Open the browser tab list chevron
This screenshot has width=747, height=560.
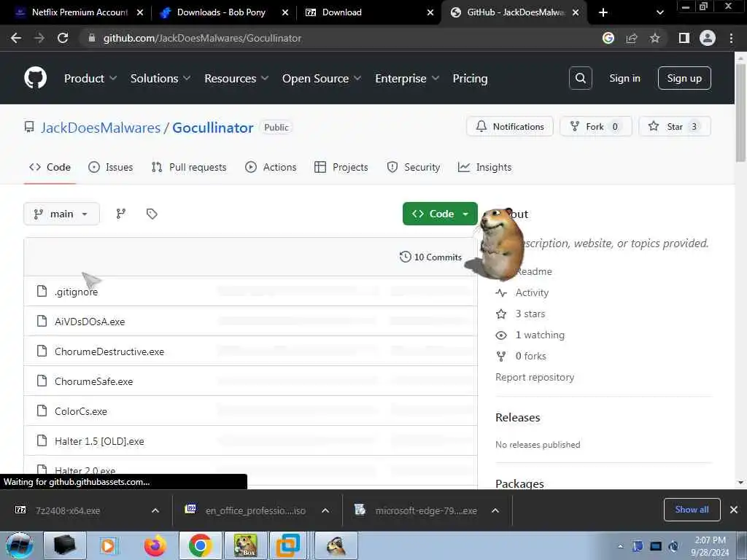[x=659, y=12]
